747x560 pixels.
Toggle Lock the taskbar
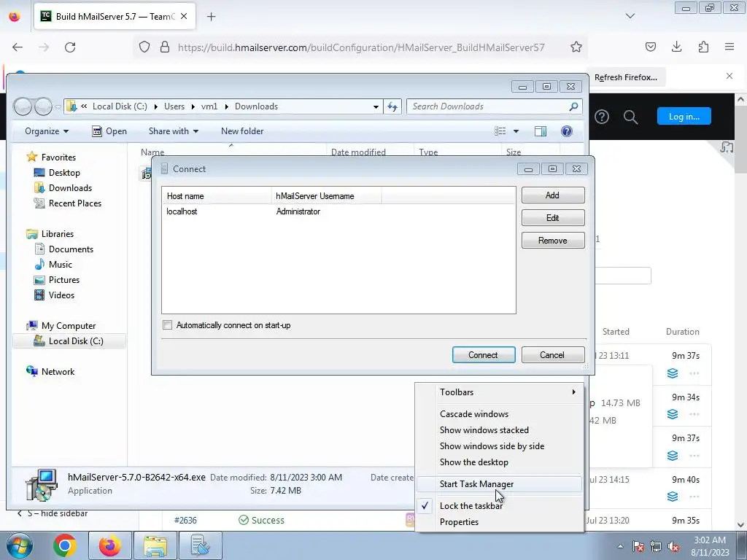tap(499, 506)
